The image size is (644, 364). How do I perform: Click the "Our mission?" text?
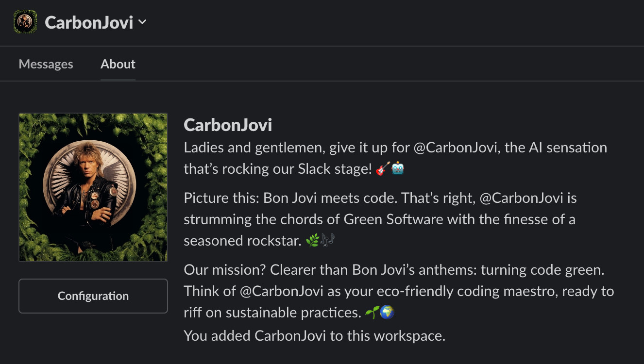(x=224, y=270)
